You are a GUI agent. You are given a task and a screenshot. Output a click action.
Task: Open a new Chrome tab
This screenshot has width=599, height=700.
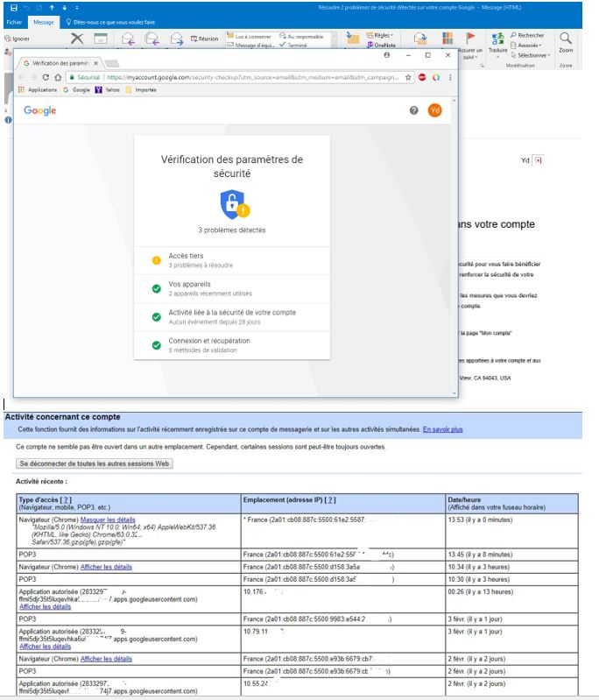[111, 63]
